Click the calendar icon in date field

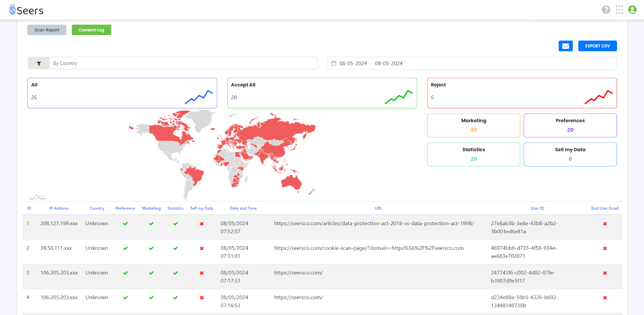click(334, 63)
